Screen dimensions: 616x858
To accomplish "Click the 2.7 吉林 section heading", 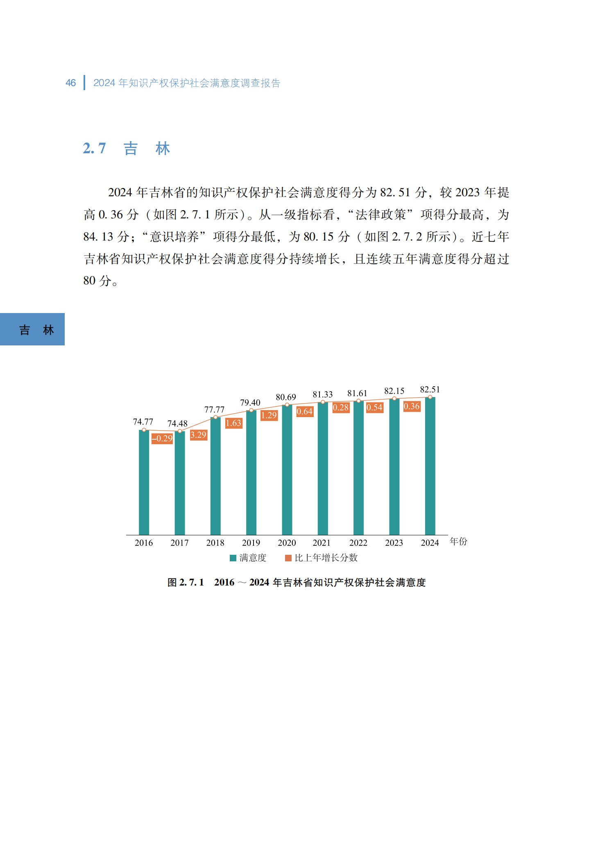I will point(126,148).
